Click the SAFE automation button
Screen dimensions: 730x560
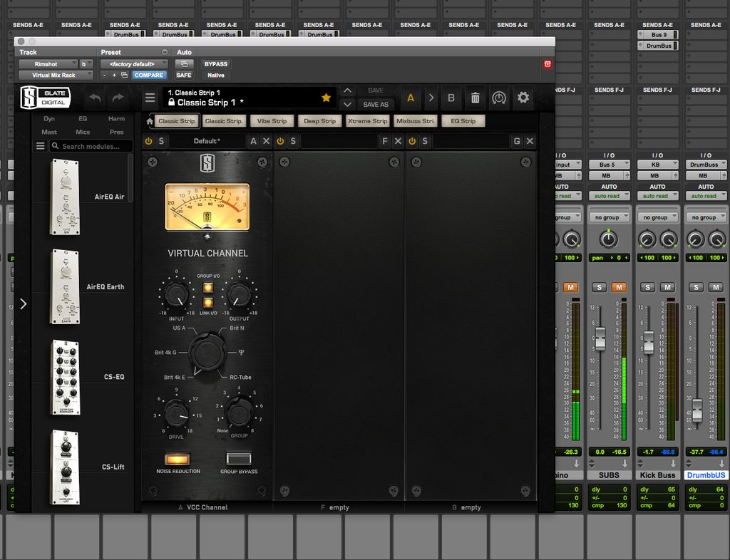click(184, 75)
